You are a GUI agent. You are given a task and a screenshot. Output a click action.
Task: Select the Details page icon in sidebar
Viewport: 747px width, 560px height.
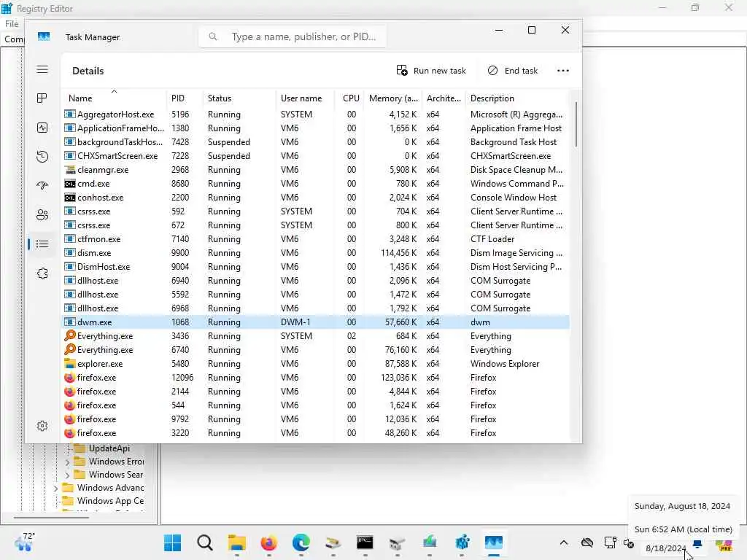tap(42, 244)
